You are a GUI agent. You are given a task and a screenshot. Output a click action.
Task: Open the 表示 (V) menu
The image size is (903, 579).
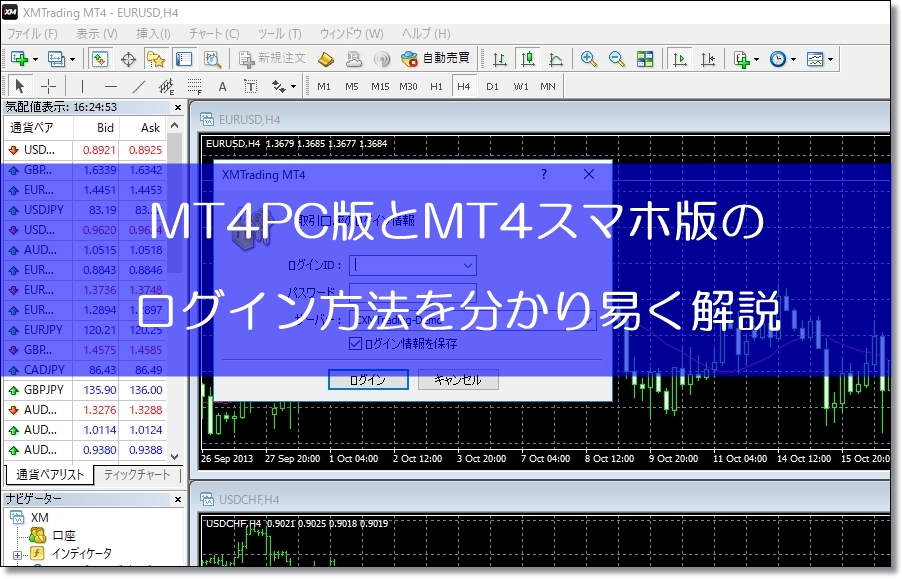tap(97, 33)
